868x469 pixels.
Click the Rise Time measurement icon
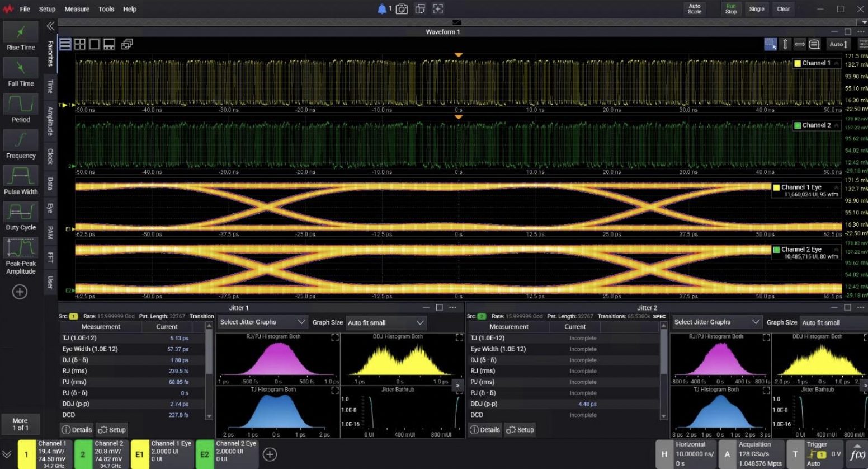pyautogui.click(x=21, y=33)
